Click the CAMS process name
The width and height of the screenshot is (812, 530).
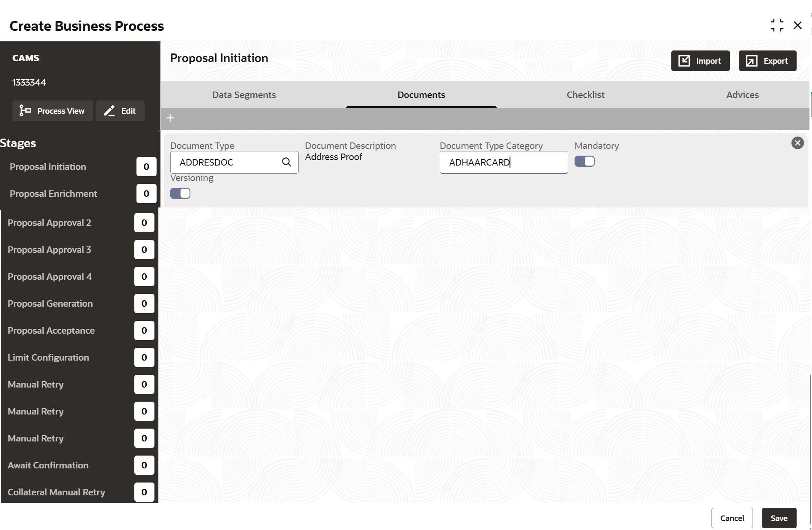coord(26,58)
